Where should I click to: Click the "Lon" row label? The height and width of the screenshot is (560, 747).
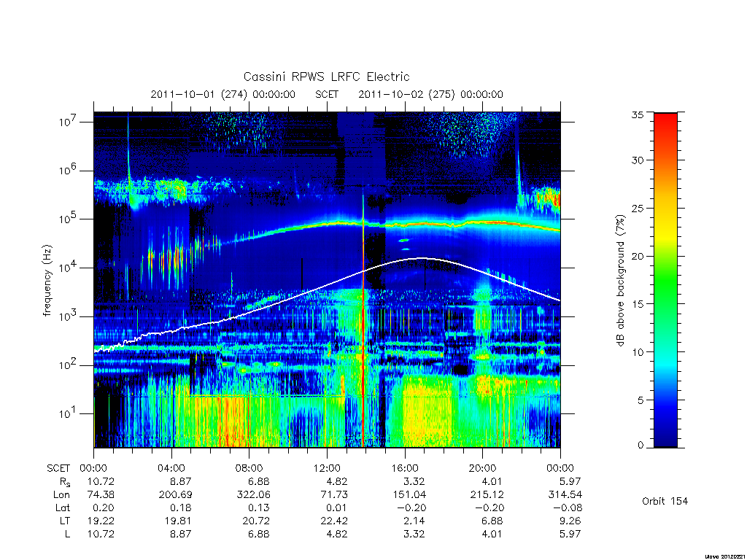(x=61, y=495)
